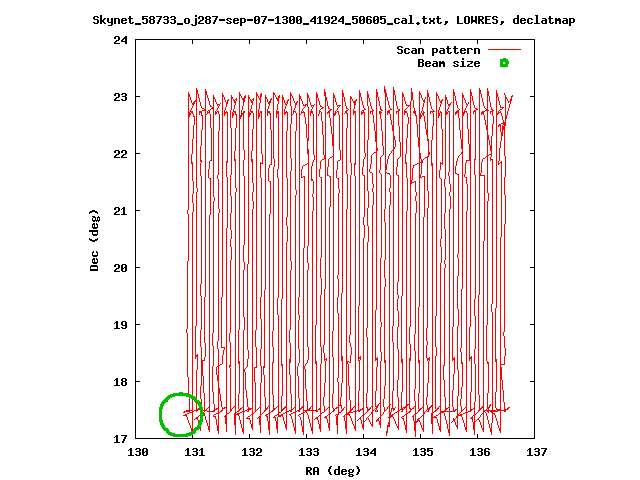Screen dimensions: 640x480
Task: Click the green beam size legend marker
Action: [x=504, y=63]
